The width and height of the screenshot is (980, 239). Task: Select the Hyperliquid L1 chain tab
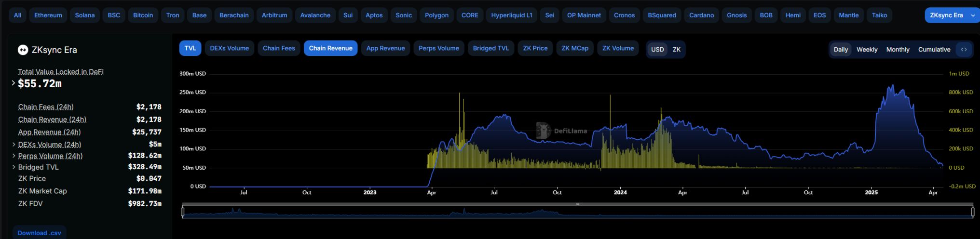[511, 15]
